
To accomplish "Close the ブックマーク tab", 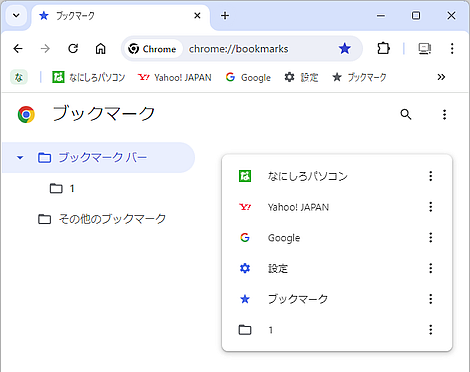I will [197, 16].
